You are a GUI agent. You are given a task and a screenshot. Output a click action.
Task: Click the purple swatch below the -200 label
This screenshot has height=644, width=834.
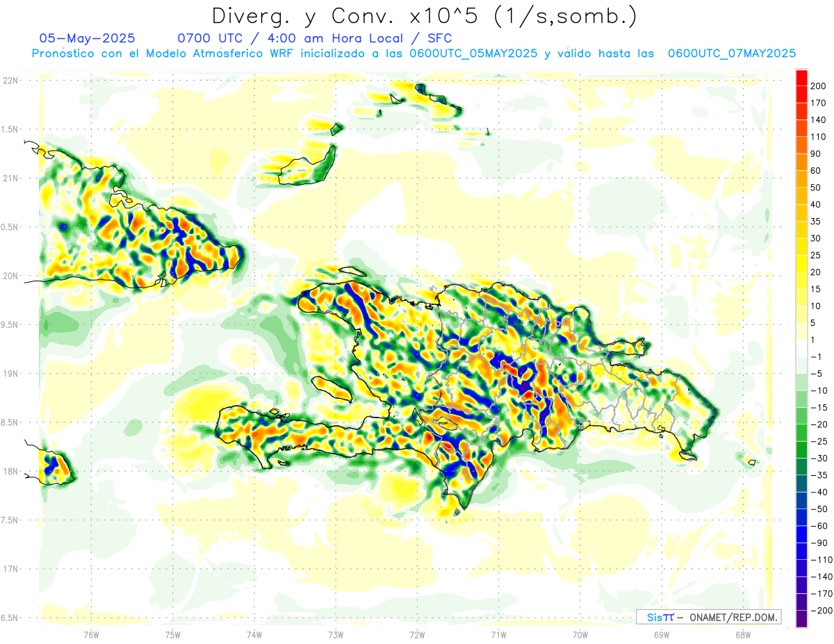pyautogui.click(x=801, y=618)
